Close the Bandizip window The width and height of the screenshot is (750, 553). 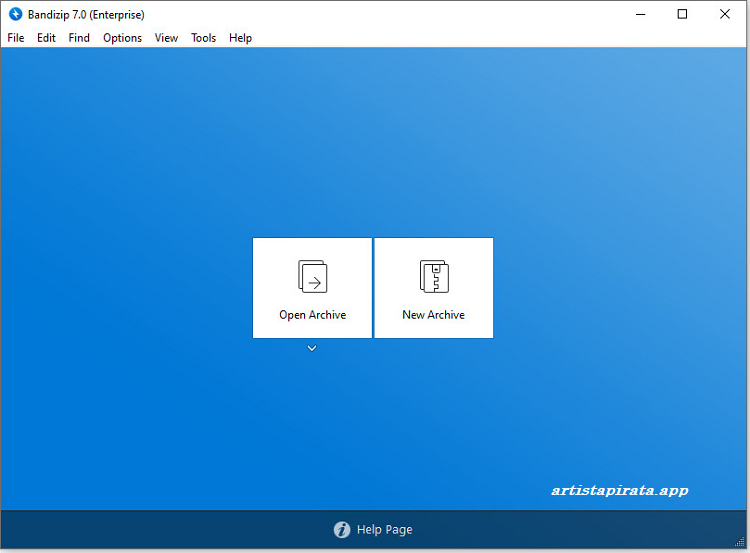pyautogui.click(x=725, y=14)
